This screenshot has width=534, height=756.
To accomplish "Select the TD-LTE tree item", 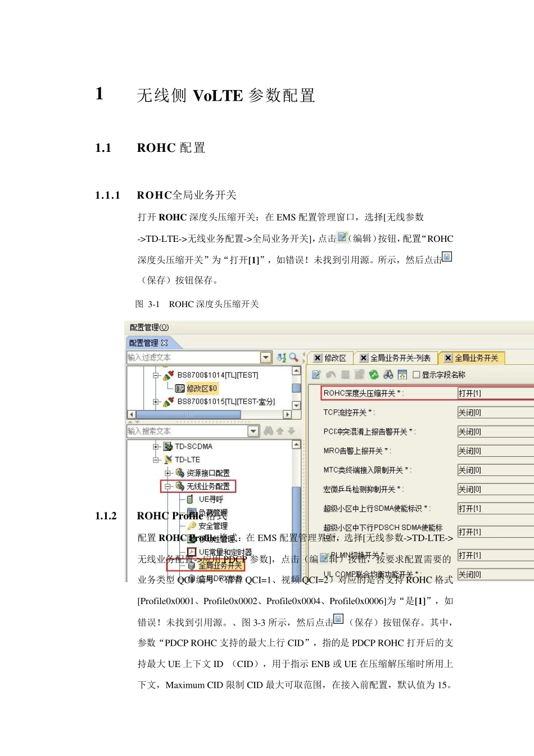I will 187,460.
